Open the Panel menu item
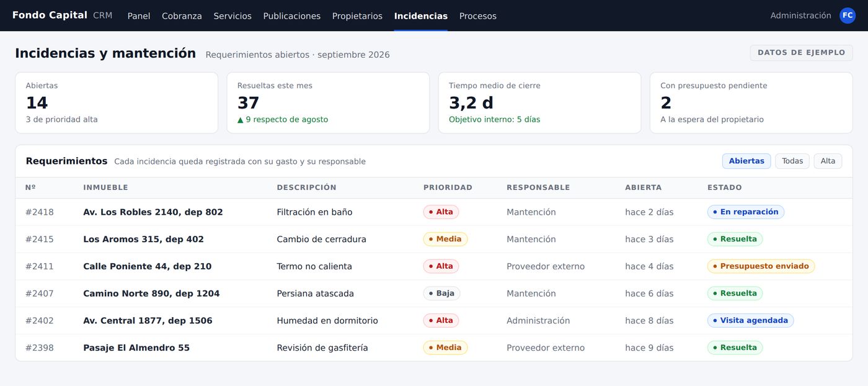This screenshot has width=868, height=386. (139, 16)
